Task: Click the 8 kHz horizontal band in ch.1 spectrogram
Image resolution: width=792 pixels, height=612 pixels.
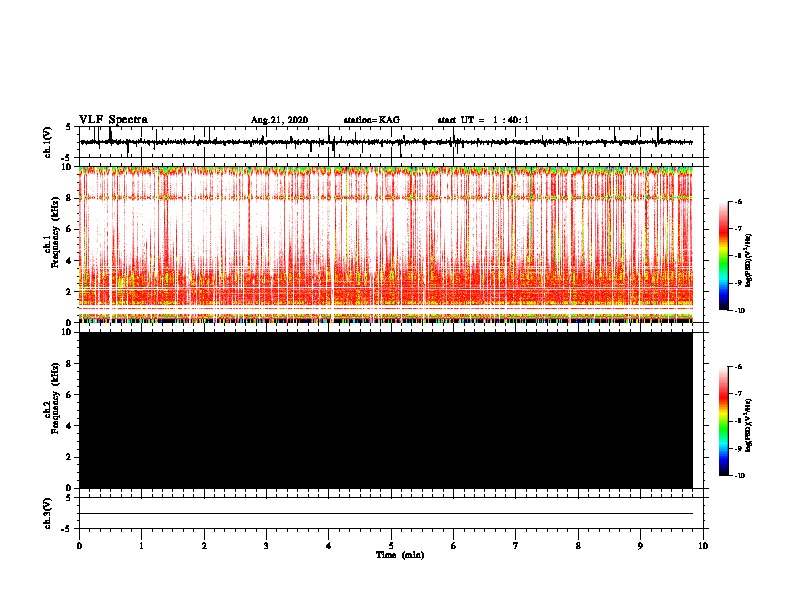Action: click(386, 197)
